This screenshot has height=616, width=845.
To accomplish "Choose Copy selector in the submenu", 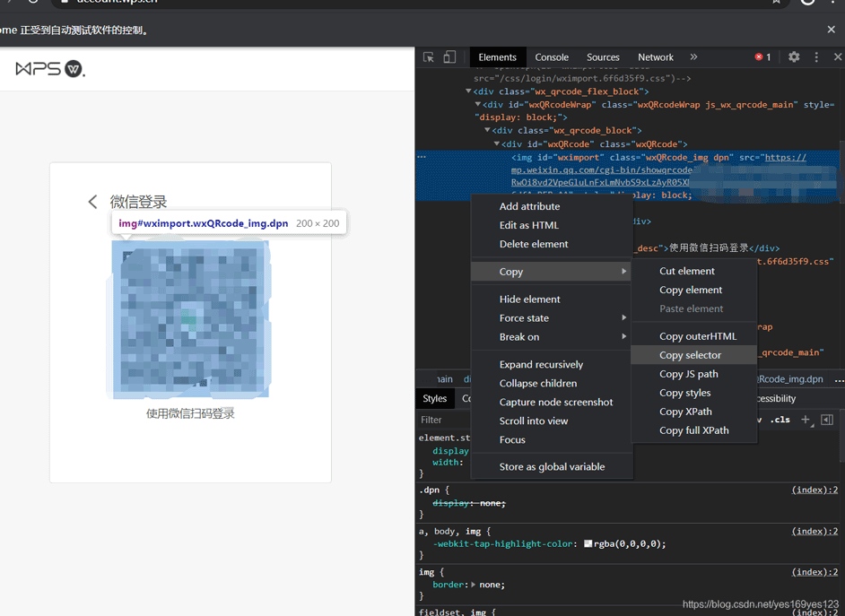I will tap(690, 355).
